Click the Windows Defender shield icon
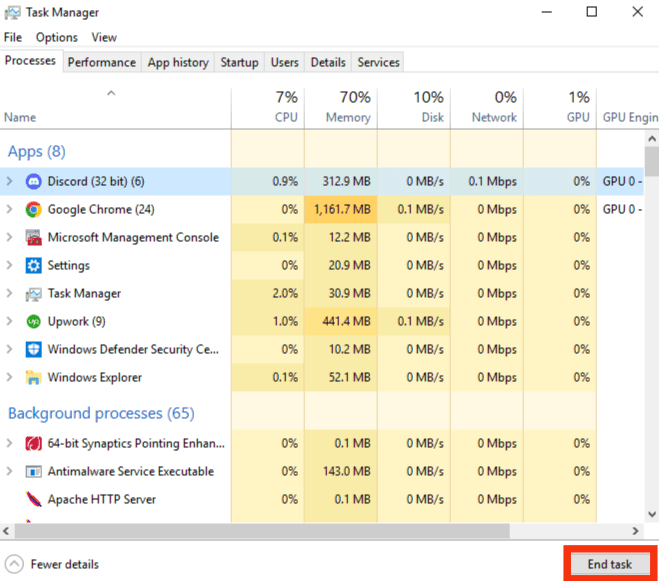This screenshot has width=659, height=581. 34,349
